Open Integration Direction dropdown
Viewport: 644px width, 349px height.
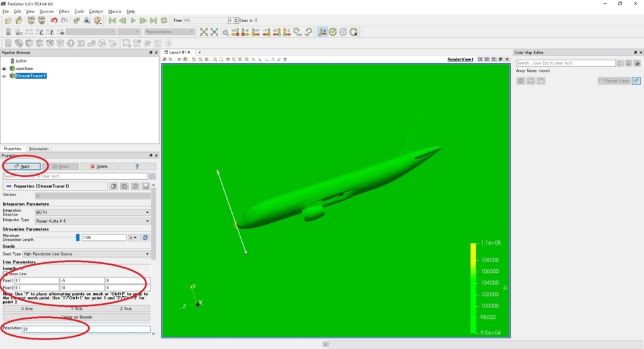[x=92, y=213]
